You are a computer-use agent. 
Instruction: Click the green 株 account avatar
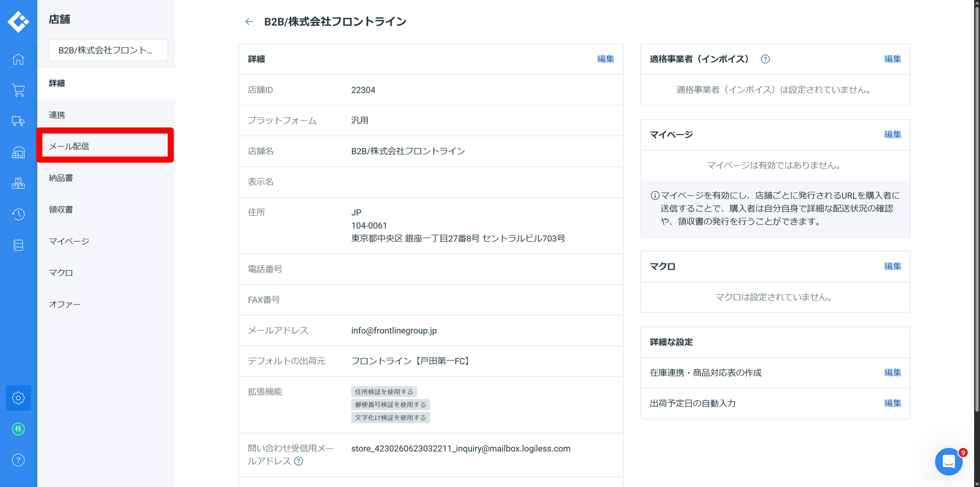pos(18,429)
